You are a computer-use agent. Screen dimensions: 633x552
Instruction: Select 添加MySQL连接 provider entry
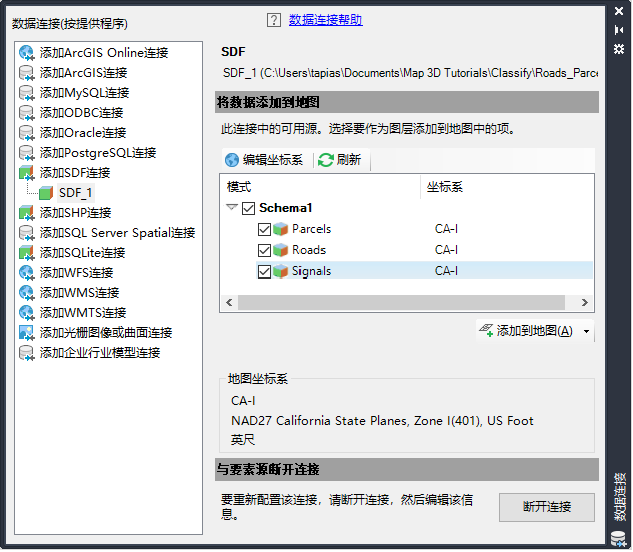coord(84,93)
